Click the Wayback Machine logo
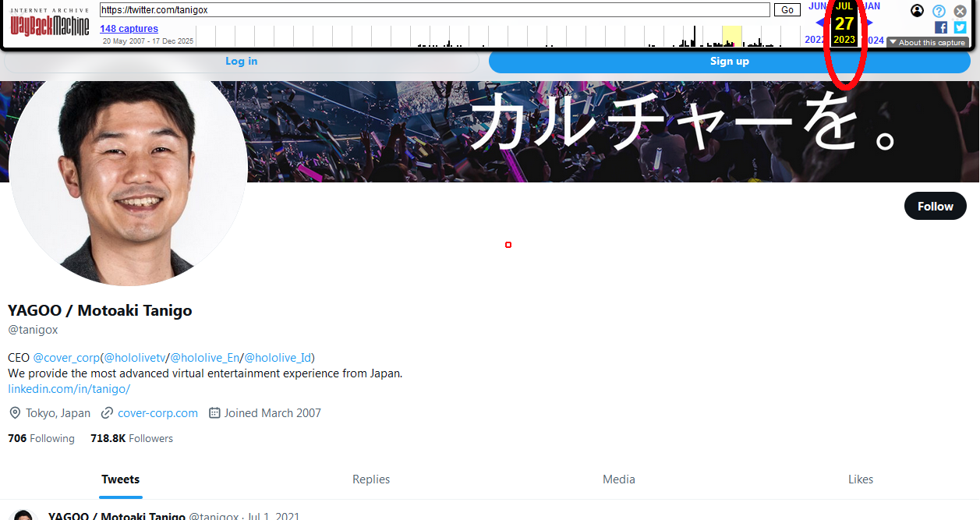 (50, 22)
